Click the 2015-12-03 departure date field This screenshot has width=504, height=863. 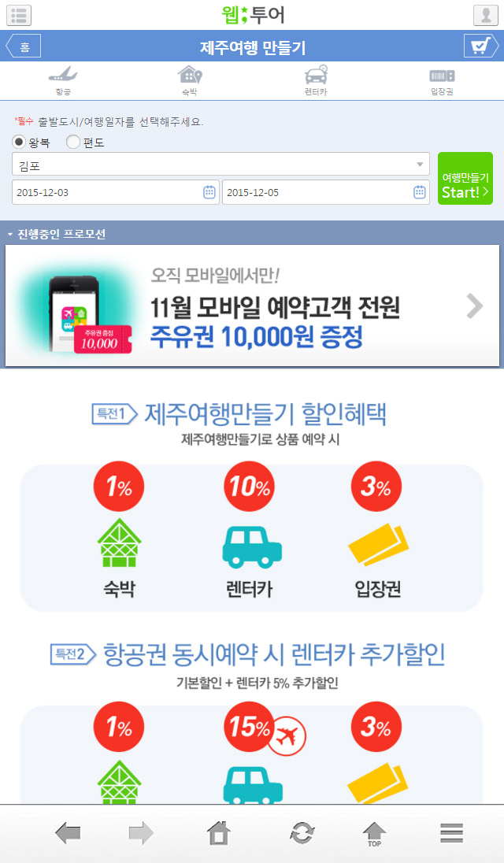point(116,192)
